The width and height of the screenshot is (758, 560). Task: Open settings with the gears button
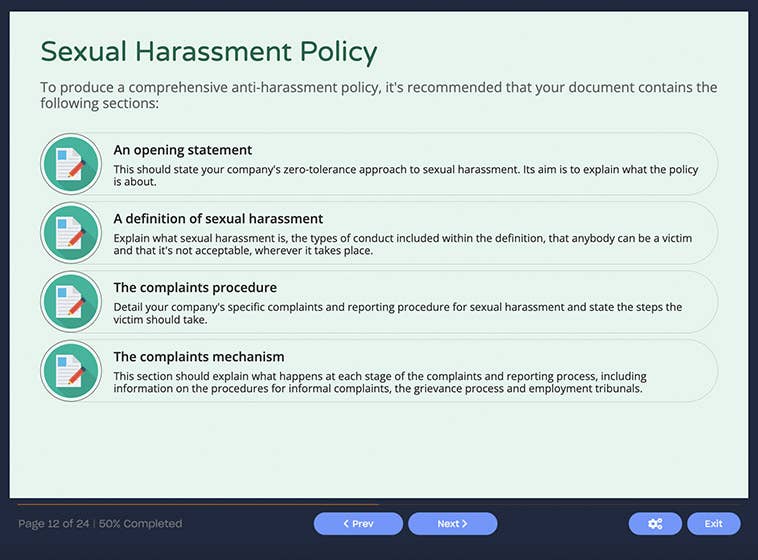(x=655, y=524)
